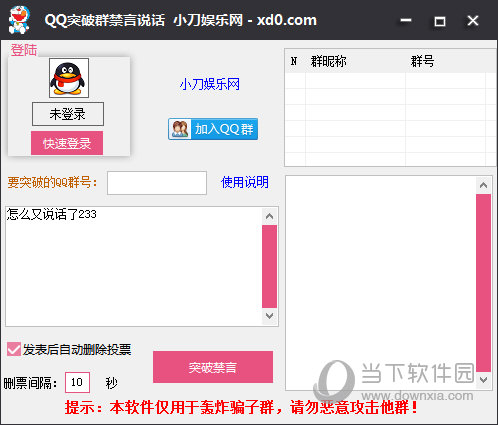498x425 pixels.
Task: Click into the message text area containing 怎么又说话了233
Action: (134, 266)
